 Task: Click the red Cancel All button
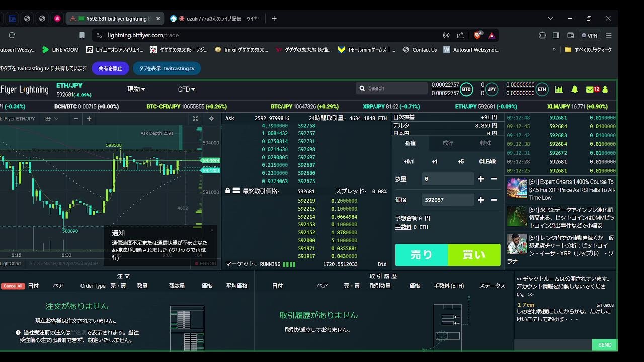(x=13, y=286)
